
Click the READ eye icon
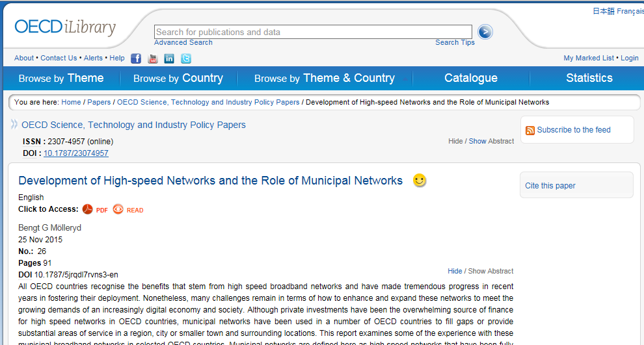click(x=118, y=209)
